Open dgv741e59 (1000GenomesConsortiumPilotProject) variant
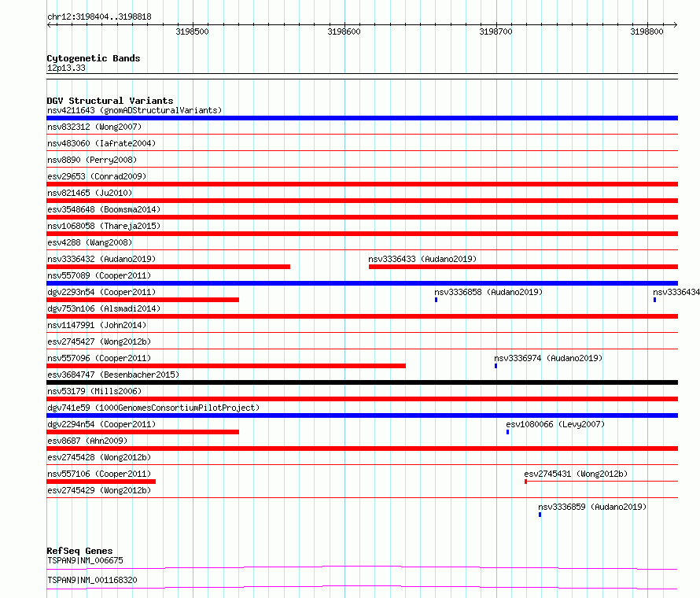Image resolution: width=700 pixels, height=598 pixels. click(153, 408)
